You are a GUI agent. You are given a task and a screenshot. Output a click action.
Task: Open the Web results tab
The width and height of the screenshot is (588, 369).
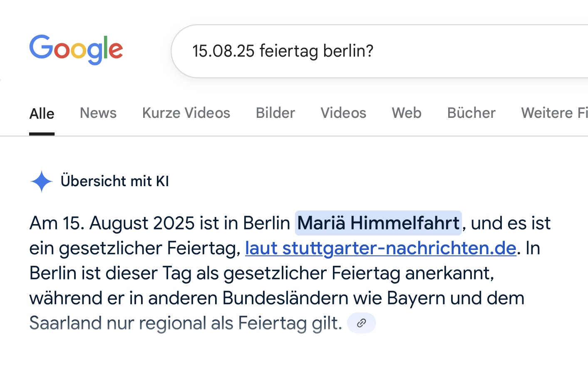point(407,113)
